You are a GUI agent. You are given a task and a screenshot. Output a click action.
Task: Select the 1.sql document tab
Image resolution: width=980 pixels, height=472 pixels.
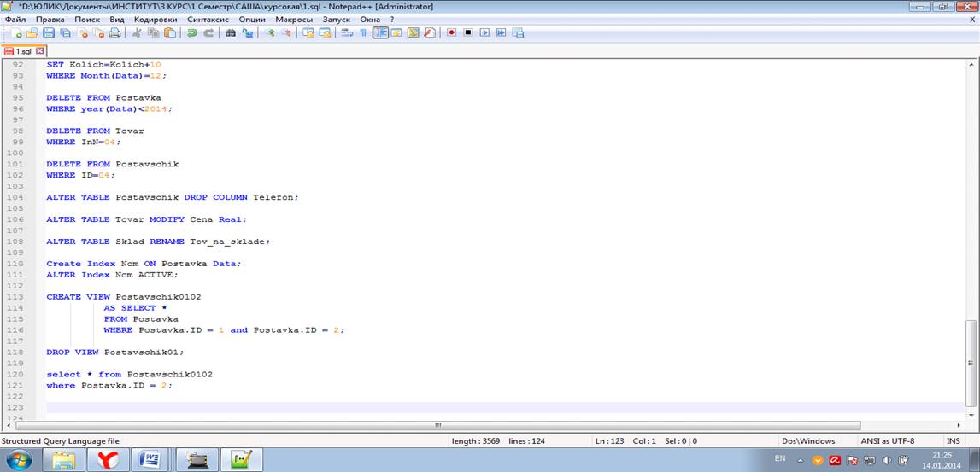pyautogui.click(x=22, y=51)
